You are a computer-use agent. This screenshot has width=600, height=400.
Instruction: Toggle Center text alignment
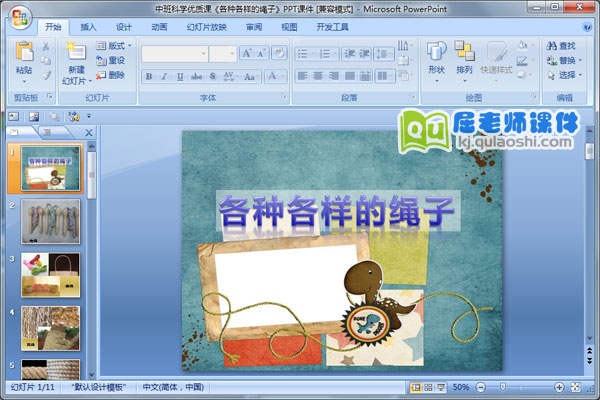(318, 76)
